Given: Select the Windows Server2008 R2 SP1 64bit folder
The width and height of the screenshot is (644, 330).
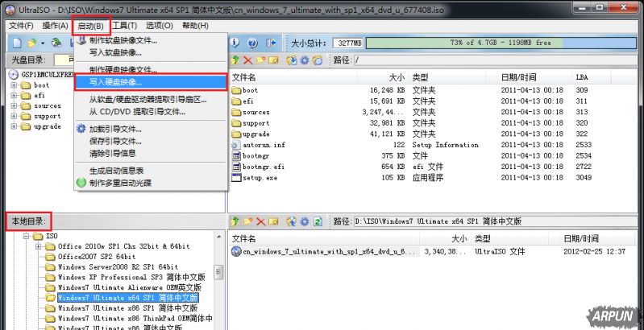Looking at the screenshot, I should [118, 267].
